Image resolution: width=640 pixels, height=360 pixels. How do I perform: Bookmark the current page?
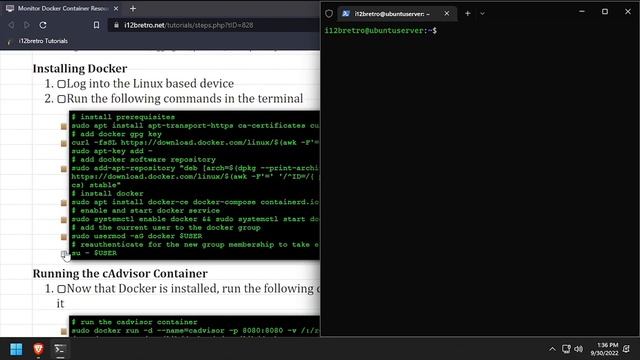[96, 25]
